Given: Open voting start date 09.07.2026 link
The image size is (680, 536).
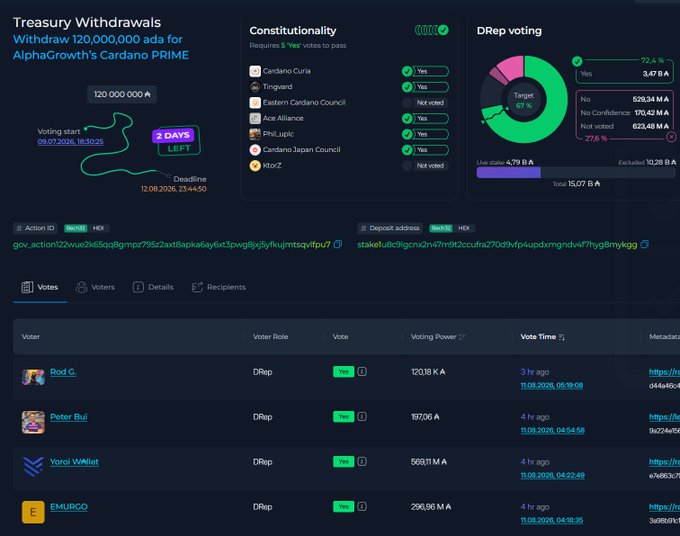Looking at the screenshot, I should (x=70, y=141).
